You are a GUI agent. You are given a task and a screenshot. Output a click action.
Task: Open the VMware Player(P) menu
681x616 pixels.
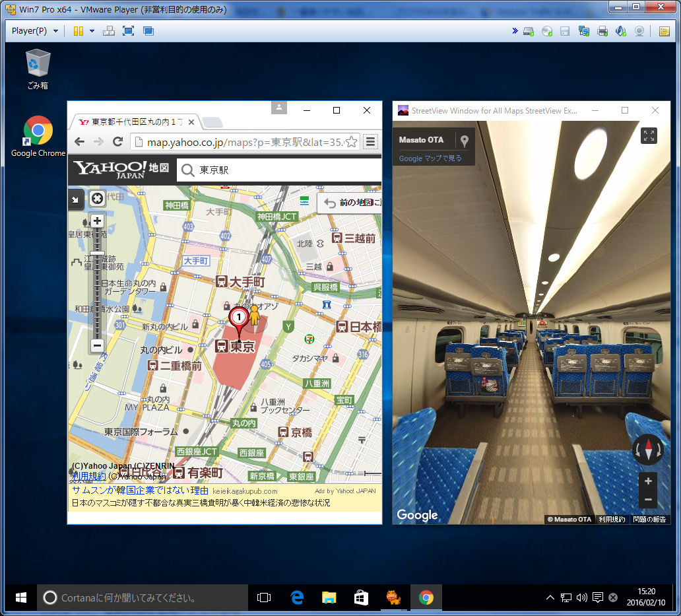[x=34, y=31]
